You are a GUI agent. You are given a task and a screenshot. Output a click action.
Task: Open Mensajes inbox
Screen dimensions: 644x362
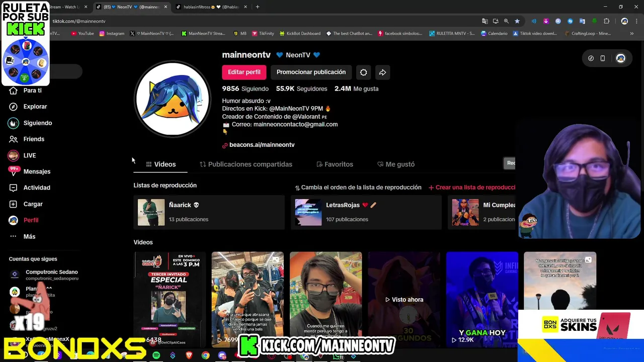[x=30, y=171]
